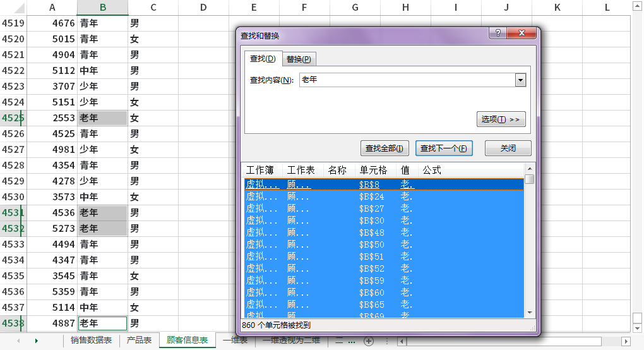Image resolution: width=644 pixels, height=350 pixels.
Task: Sort results by 单元格 column header
Action: pyautogui.click(x=376, y=170)
